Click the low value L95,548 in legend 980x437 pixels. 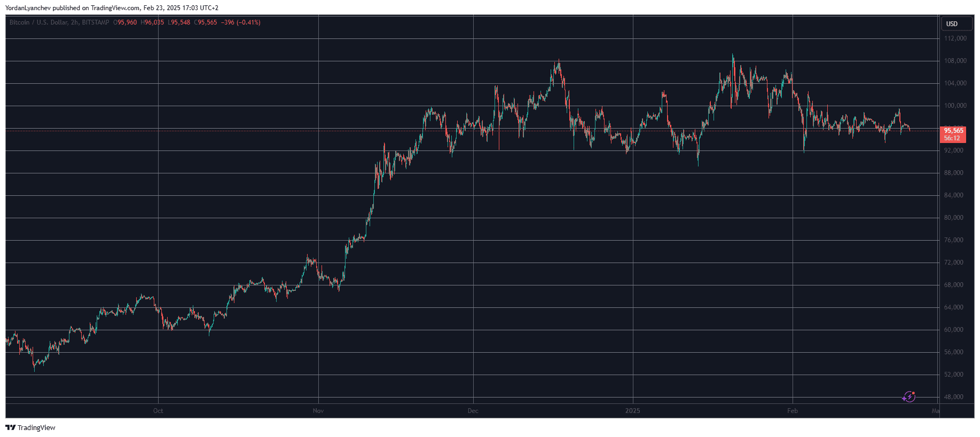click(179, 22)
